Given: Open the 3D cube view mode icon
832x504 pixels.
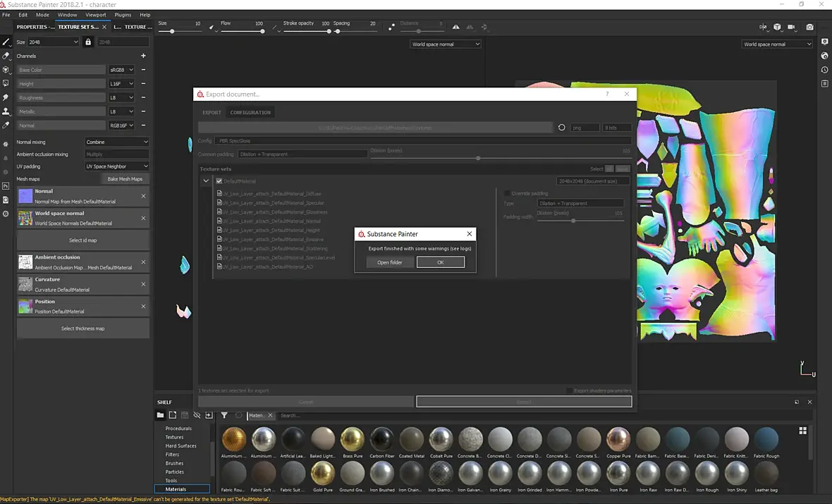Looking at the screenshot, I should click(x=777, y=27).
